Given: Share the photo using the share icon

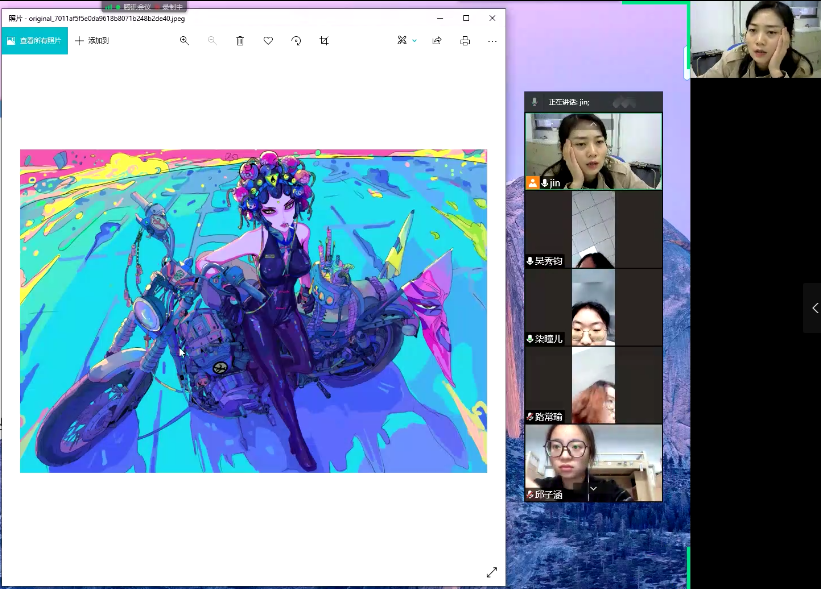Looking at the screenshot, I should [x=437, y=40].
